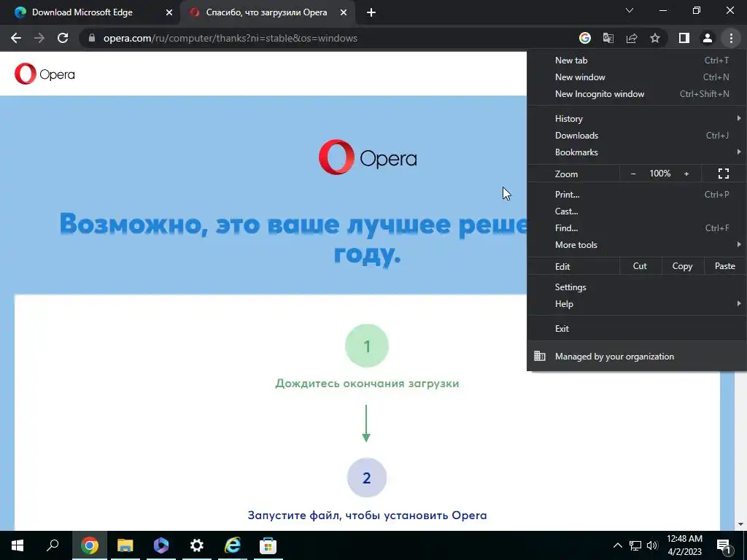Open Downloads from the menu
The width and height of the screenshot is (747, 560).
[x=636, y=136]
